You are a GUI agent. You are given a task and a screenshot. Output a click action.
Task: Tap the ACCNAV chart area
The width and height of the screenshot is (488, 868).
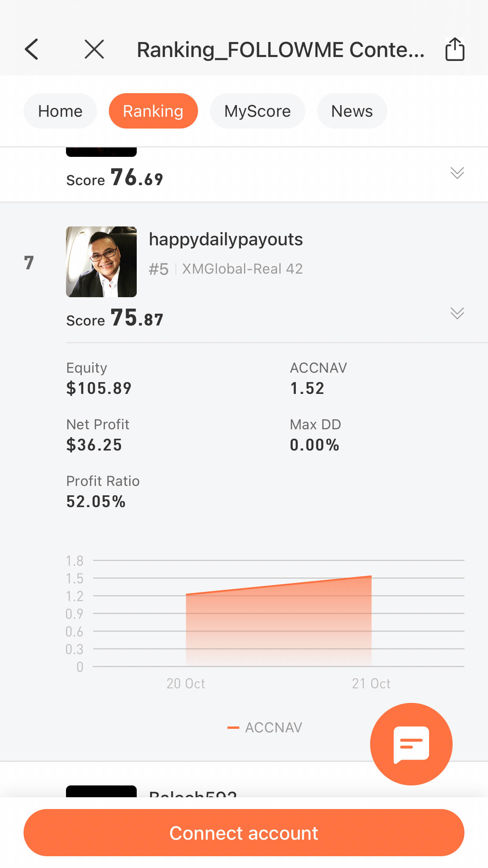[x=279, y=625]
